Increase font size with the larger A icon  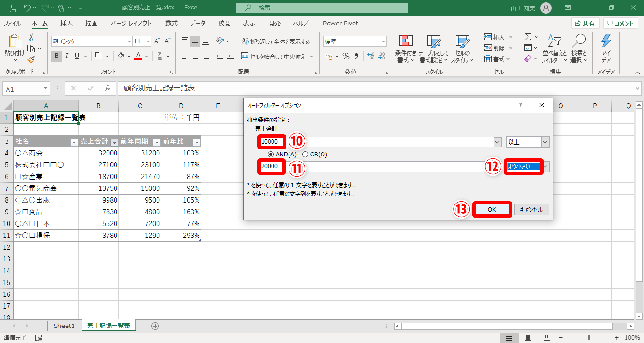click(157, 41)
